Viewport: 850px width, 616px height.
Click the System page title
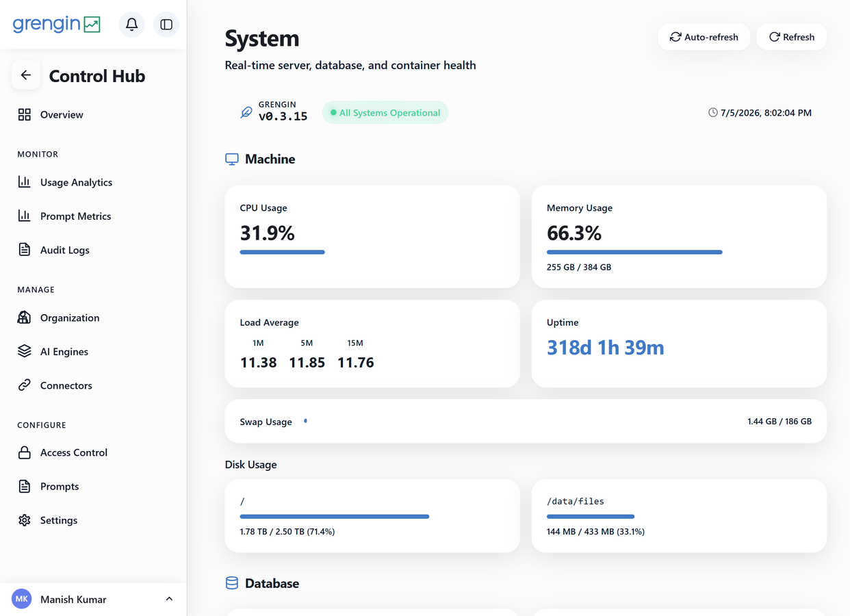(x=262, y=38)
